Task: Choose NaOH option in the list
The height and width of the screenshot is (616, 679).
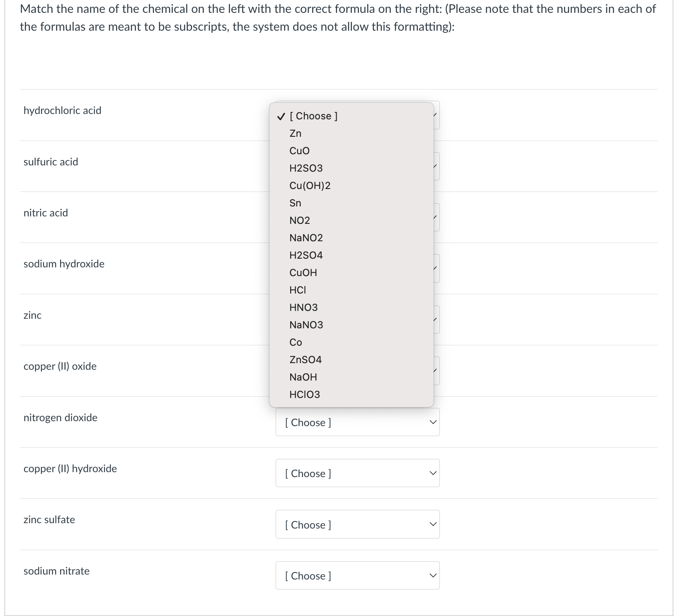Action: tap(303, 377)
